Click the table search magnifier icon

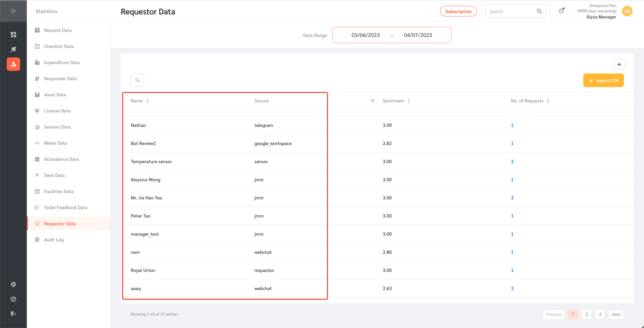[x=138, y=80]
